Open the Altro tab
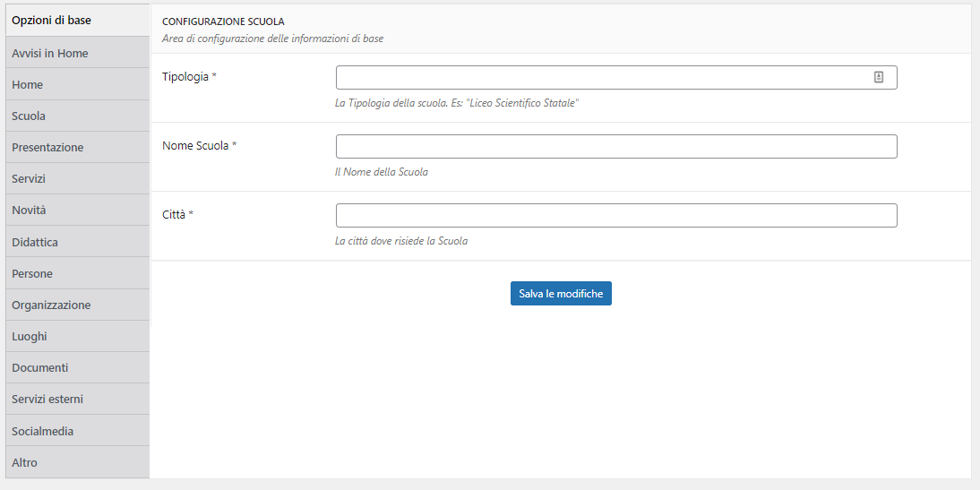Image resolution: width=980 pixels, height=490 pixels. (78, 462)
